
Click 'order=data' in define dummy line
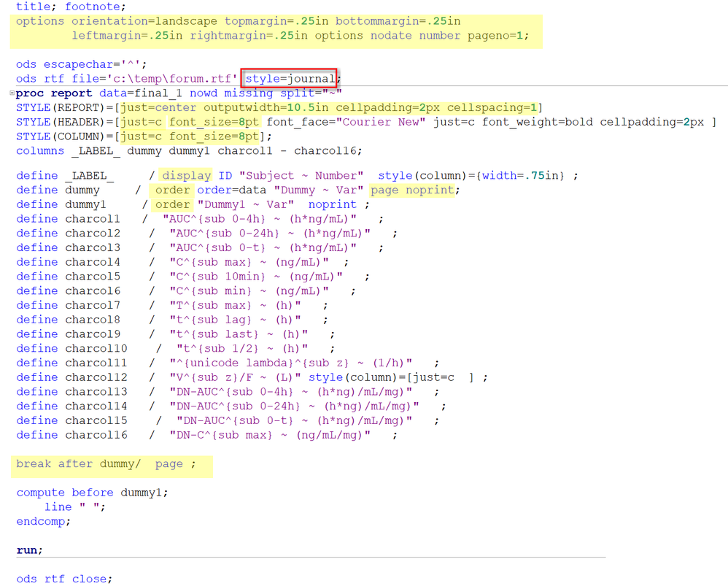click(x=232, y=190)
